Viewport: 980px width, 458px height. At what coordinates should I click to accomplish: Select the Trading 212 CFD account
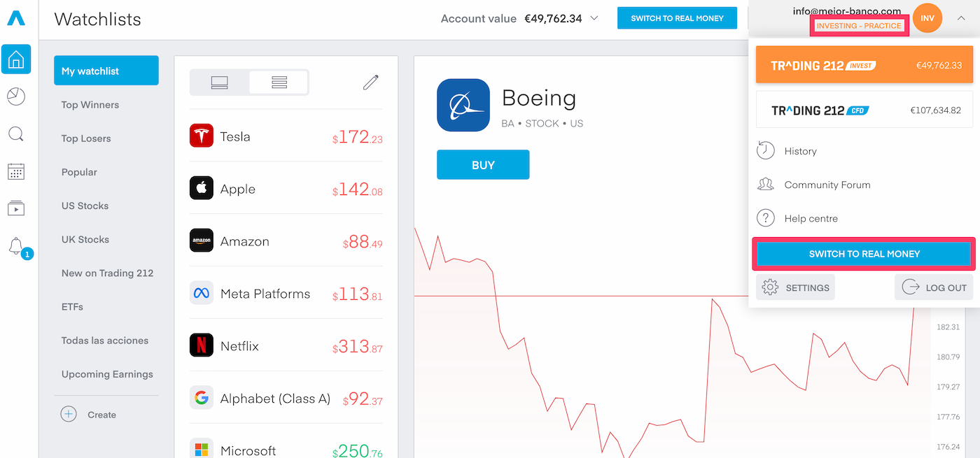pos(864,110)
